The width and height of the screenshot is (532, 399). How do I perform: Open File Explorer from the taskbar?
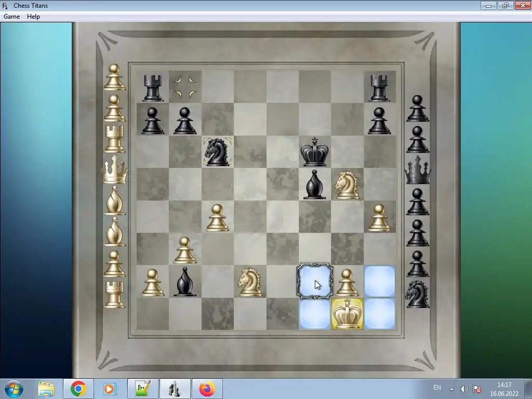pos(46,389)
